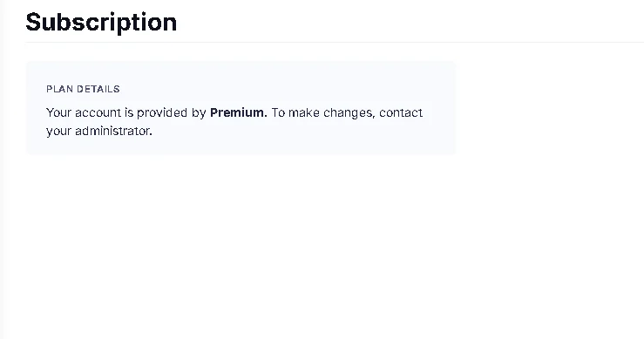Viewport: 644px width, 339px height.
Task: Click the word 'by' before Premium
Action: pos(199,113)
